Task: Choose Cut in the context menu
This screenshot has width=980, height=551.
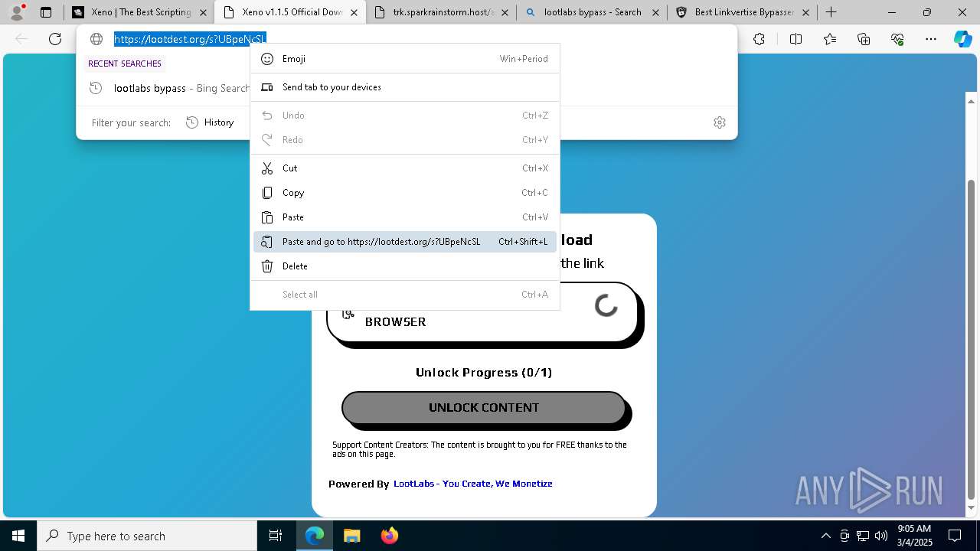Action: [405, 168]
